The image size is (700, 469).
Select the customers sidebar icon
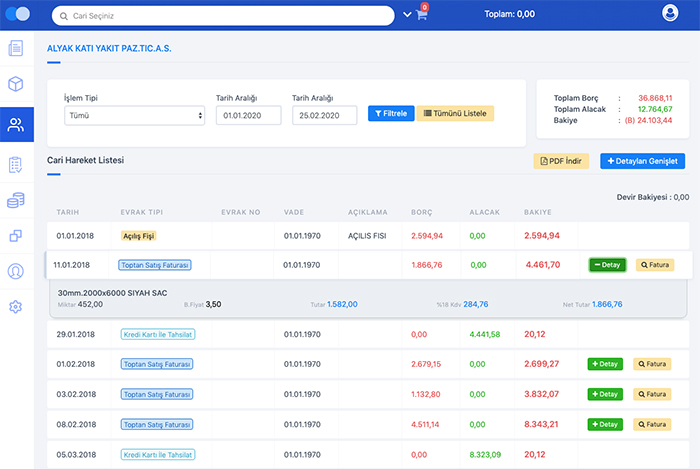point(17,125)
